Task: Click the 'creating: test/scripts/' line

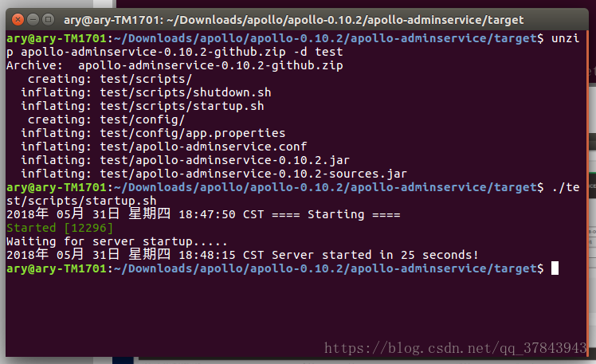Action: click(x=109, y=79)
